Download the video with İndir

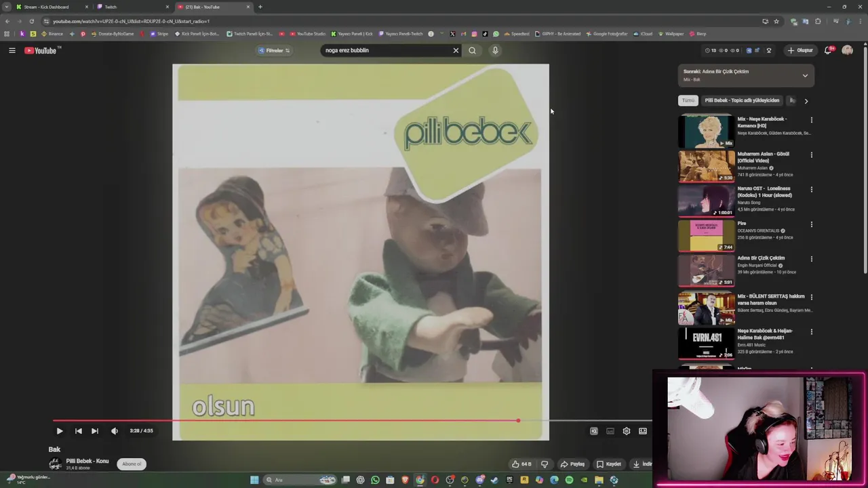tap(642, 464)
